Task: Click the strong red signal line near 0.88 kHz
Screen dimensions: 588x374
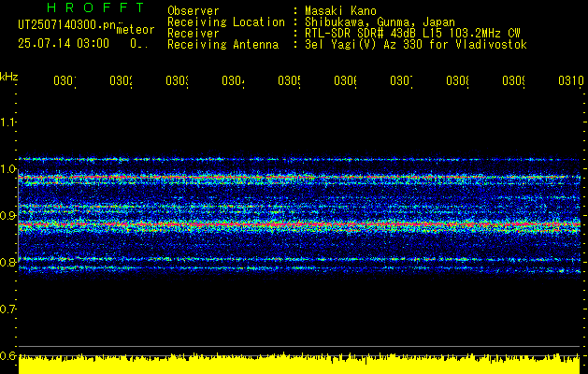Action: tap(299, 224)
